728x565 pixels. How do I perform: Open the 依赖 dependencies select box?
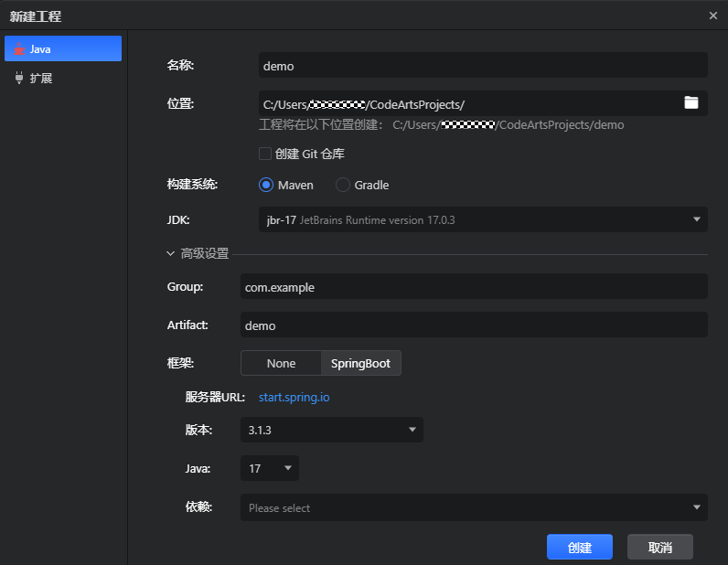[474, 507]
